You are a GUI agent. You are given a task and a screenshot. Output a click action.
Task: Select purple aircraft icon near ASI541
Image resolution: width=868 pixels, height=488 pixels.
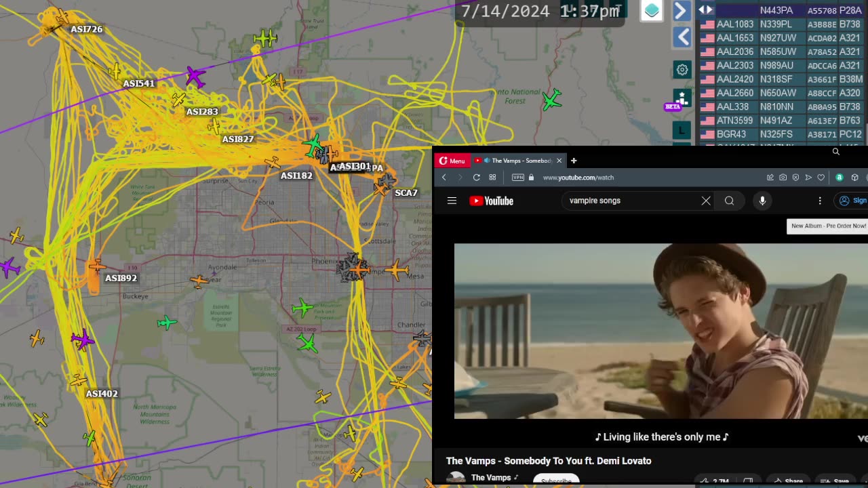(195, 77)
